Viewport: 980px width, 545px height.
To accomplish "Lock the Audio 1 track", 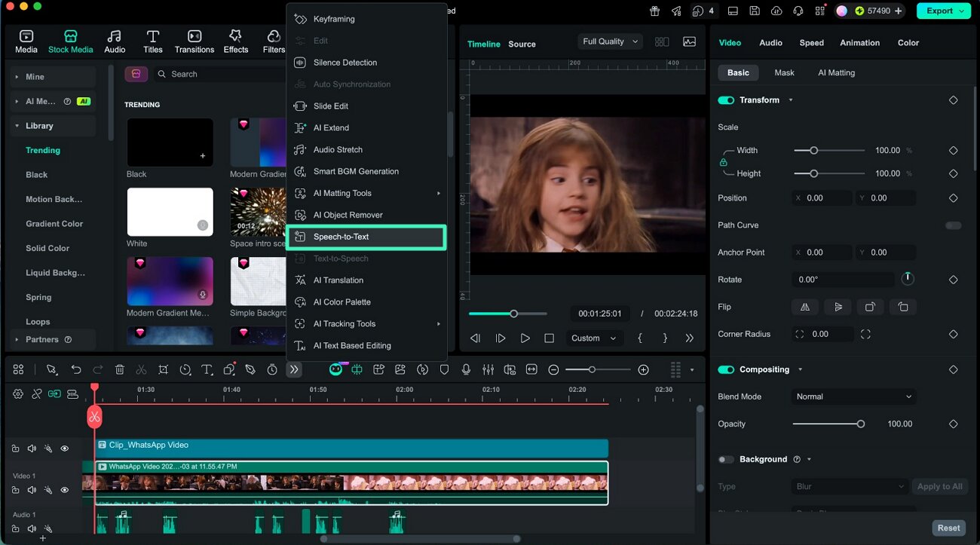I will 15,529.
